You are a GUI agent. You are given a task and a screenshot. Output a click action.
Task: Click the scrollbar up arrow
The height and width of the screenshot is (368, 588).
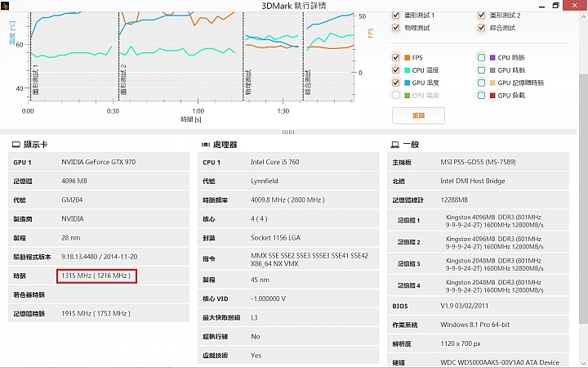[x=583, y=16]
